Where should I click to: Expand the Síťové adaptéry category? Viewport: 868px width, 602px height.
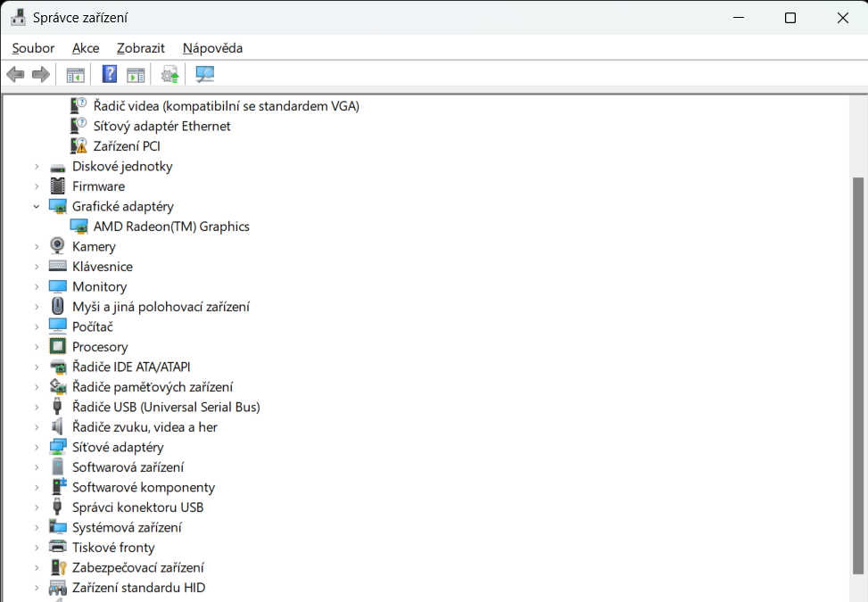coord(37,447)
